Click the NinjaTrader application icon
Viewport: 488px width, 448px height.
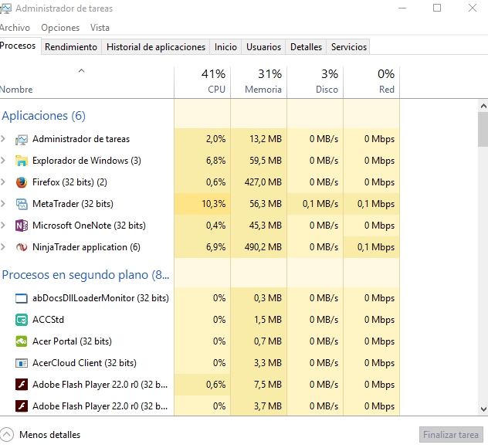(21, 247)
